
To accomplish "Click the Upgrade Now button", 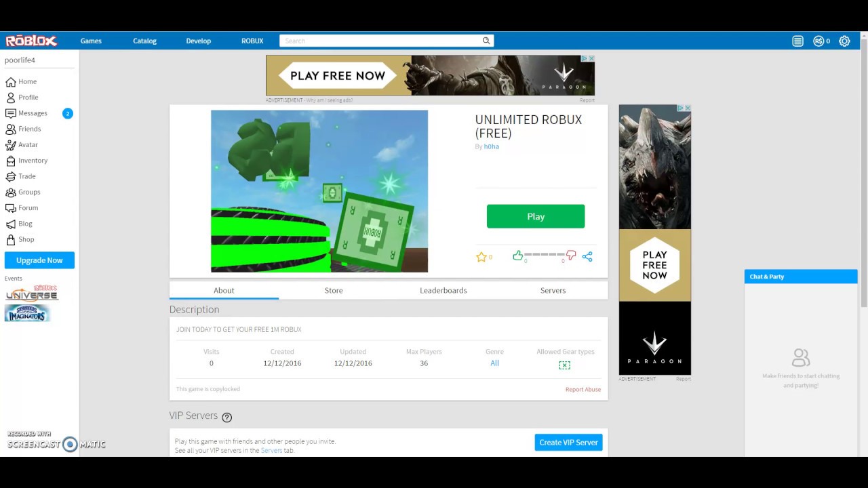I will tap(39, 260).
